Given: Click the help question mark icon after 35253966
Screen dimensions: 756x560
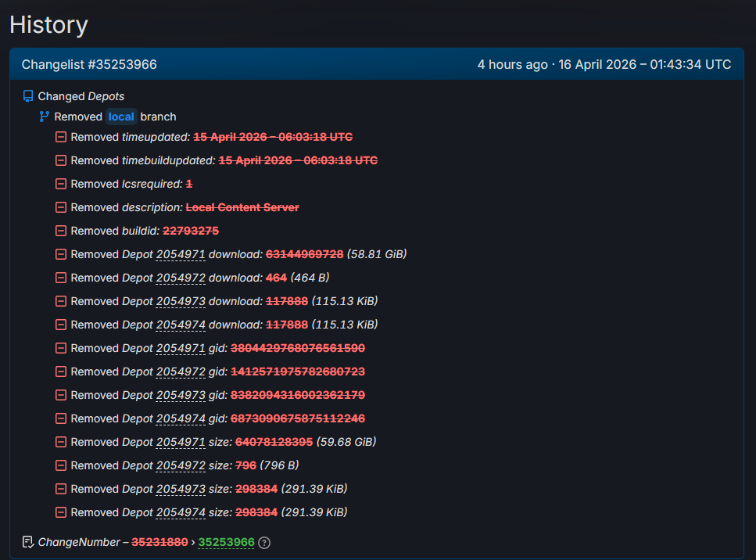Looking at the screenshot, I should point(264,543).
